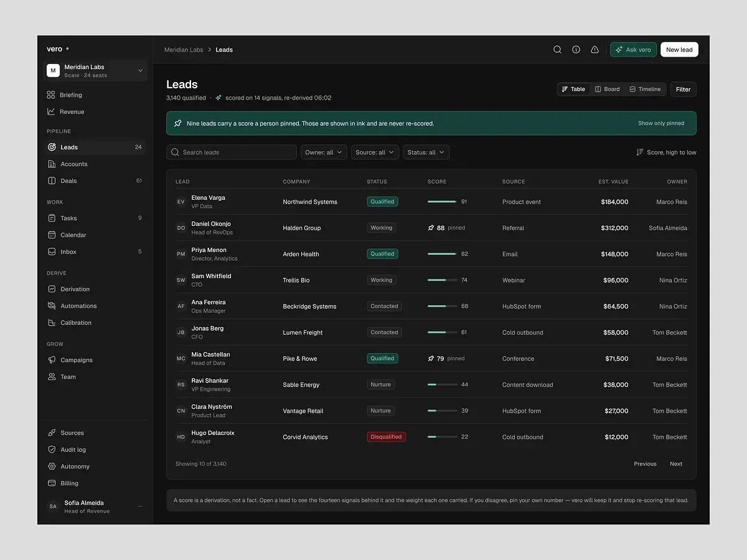Click the pin icon beside Daniel Okonjo's score 88
Viewport: 747px width, 560px height.
[x=431, y=228]
